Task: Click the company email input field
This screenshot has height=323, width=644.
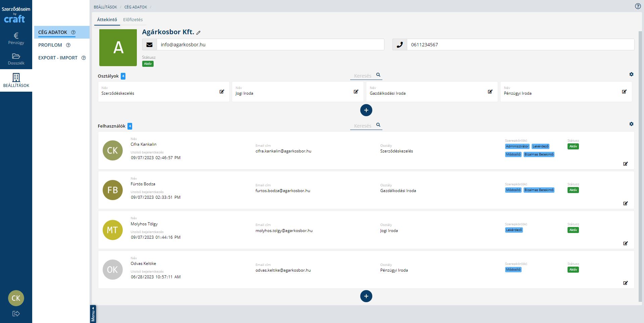Action: [270, 45]
